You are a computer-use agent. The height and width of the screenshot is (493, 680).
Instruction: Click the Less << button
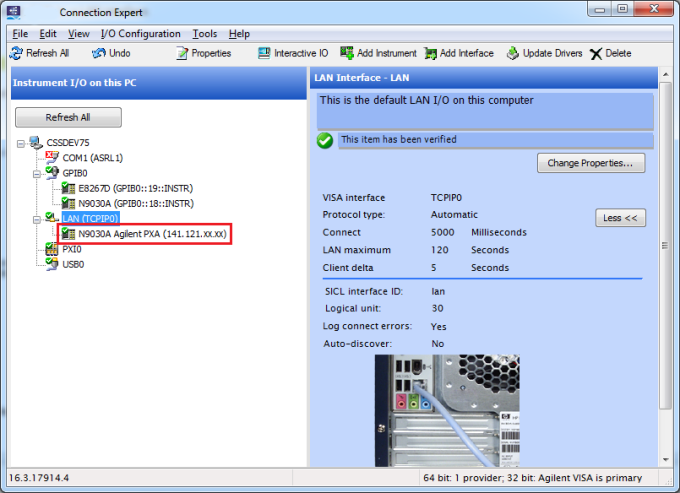[x=620, y=217]
